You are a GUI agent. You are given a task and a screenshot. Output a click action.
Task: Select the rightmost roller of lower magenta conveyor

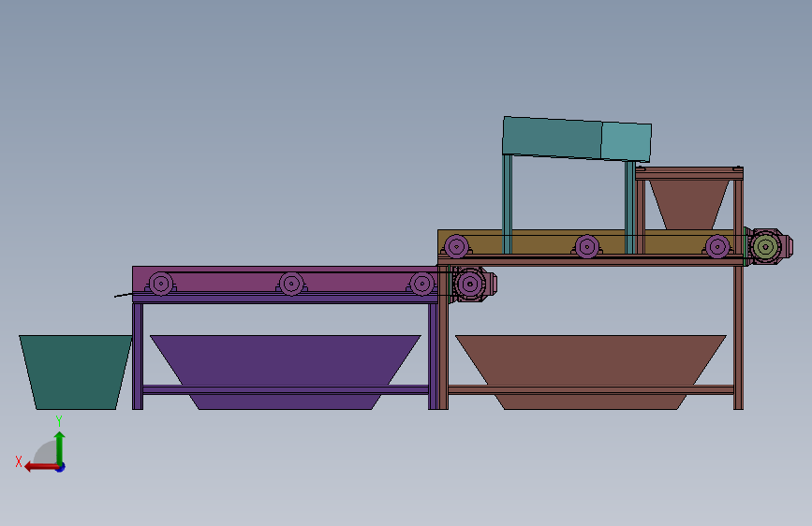click(422, 284)
